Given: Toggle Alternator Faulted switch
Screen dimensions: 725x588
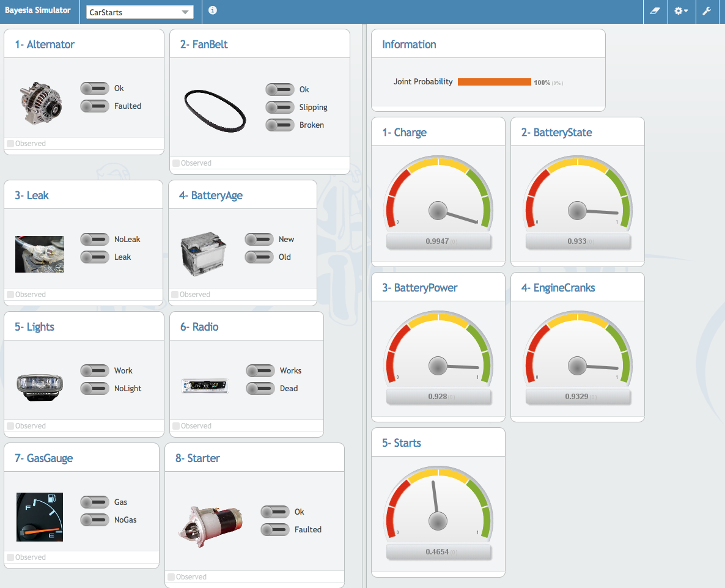Looking at the screenshot, I should 95,106.
